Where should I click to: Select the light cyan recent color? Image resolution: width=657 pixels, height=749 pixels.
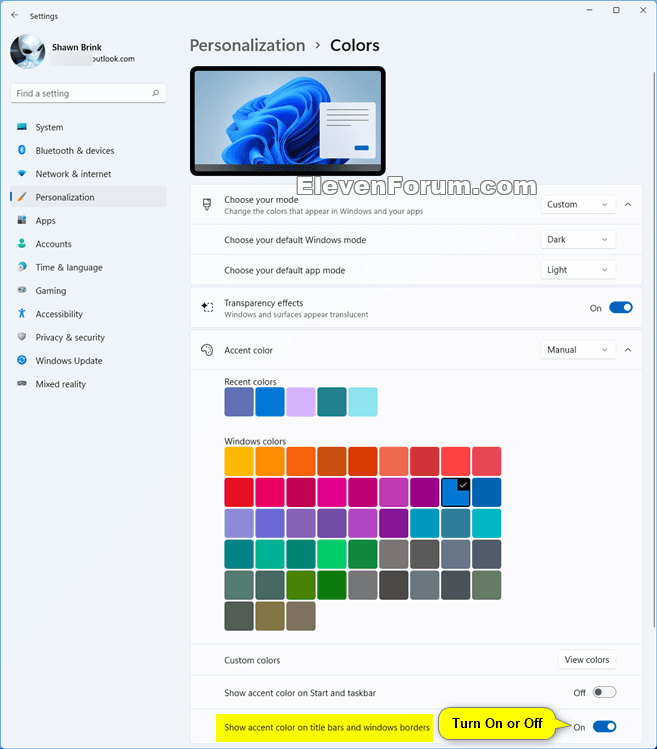tap(363, 402)
